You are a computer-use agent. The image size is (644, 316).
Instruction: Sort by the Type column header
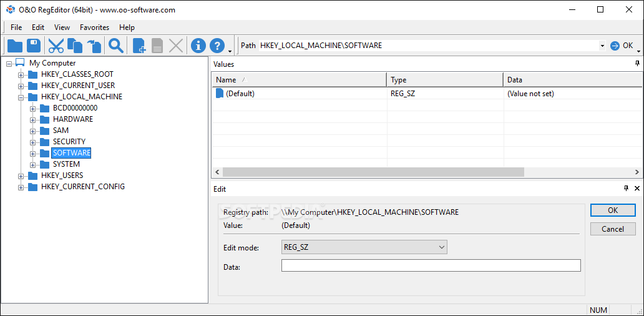click(445, 80)
